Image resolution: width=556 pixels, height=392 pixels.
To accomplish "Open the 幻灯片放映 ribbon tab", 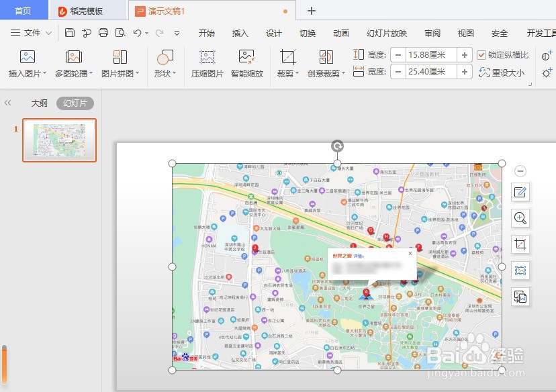I will point(387,34).
